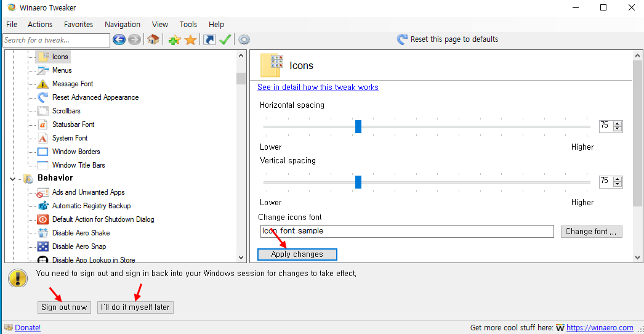Viewport: 644px width, 334px height.
Task: Click Sign out now button
Action: click(x=64, y=308)
